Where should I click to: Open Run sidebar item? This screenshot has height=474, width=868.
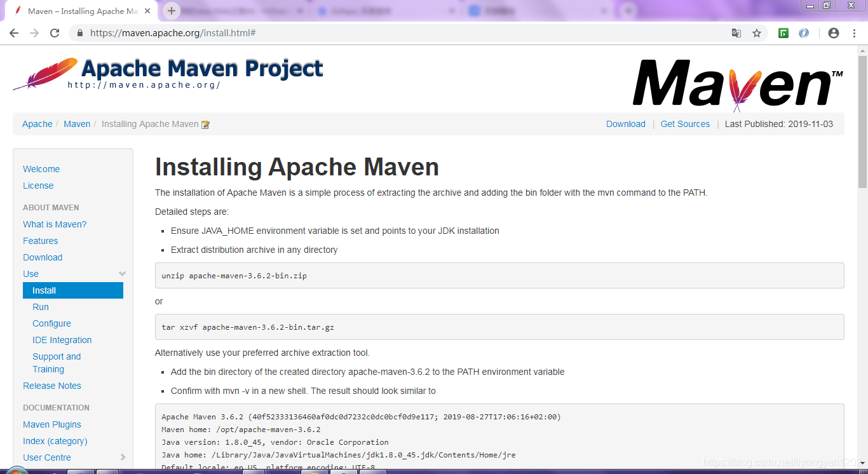[x=41, y=307]
